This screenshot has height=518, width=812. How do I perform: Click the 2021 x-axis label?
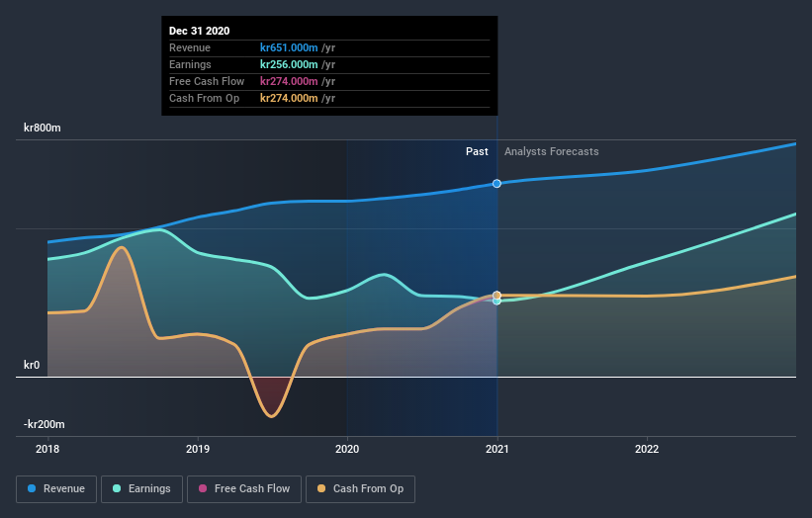497,449
